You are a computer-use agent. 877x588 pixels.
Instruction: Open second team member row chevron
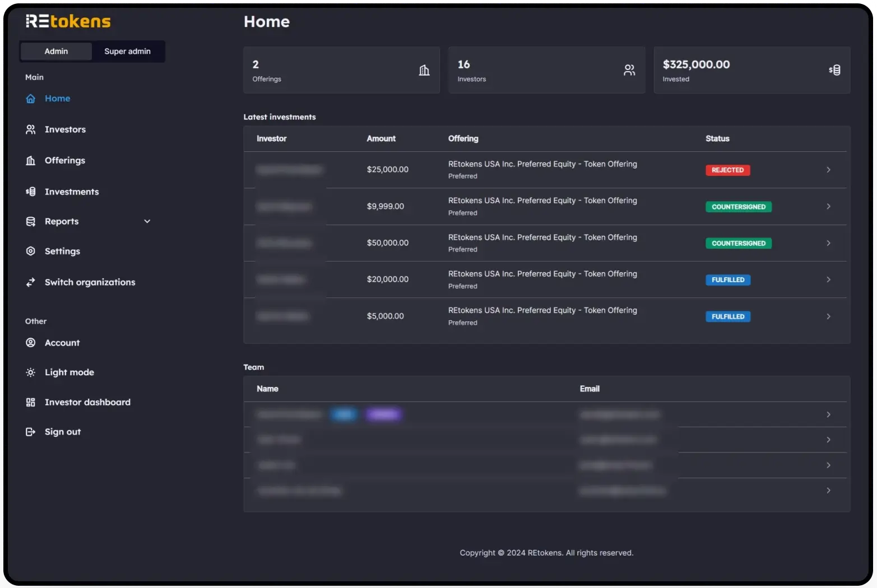[x=828, y=440]
